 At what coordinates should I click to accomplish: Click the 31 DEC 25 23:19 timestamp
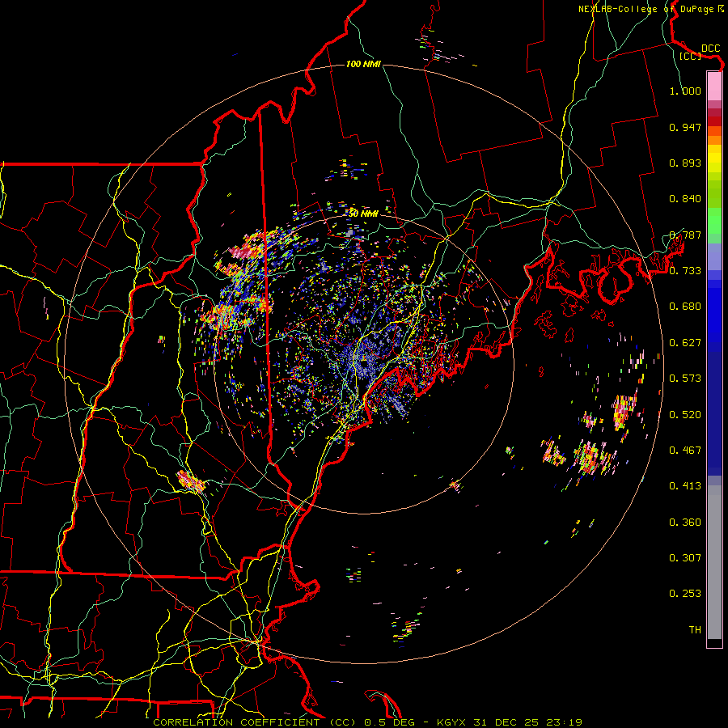coord(527,722)
